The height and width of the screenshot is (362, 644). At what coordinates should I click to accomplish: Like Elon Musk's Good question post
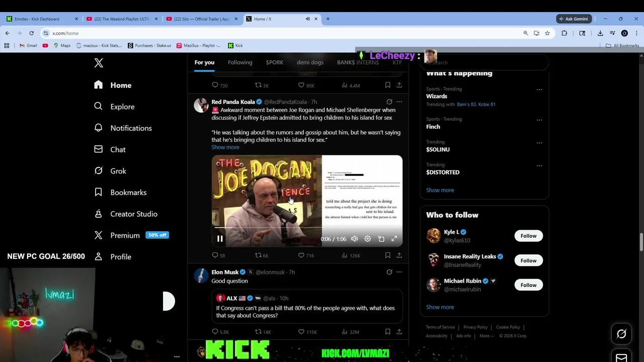coord(307,332)
